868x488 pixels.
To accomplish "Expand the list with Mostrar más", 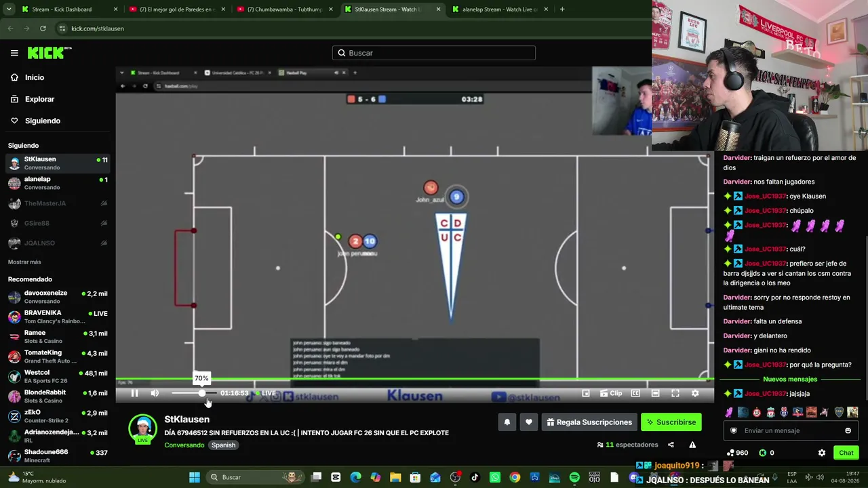I will pyautogui.click(x=24, y=262).
